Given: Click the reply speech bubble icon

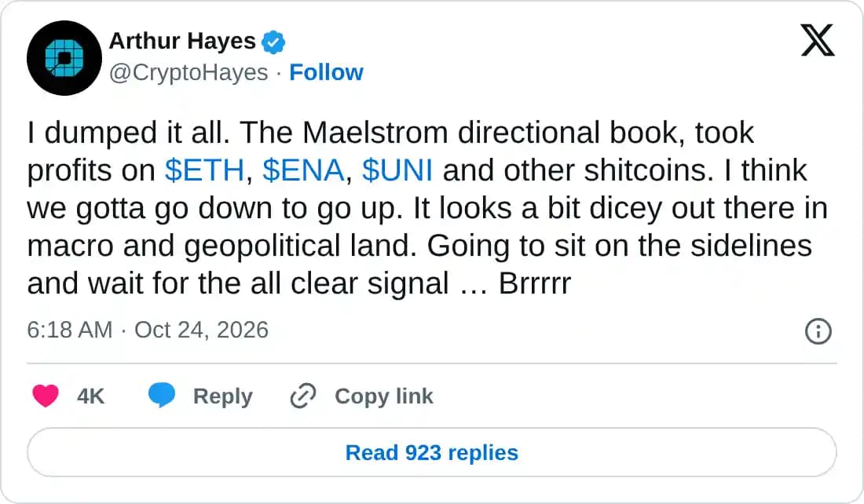Looking at the screenshot, I should pyautogui.click(x=162, y=396).
